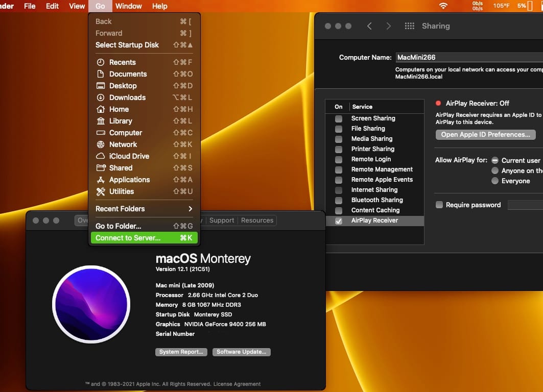Open the File menu
Screen dimensions: 543x392
(x=30, y=6)
